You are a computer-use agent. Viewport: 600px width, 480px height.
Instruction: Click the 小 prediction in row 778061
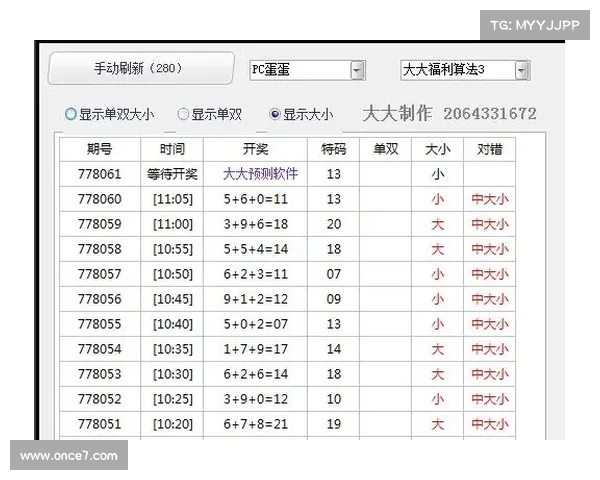tap(438, 175)
